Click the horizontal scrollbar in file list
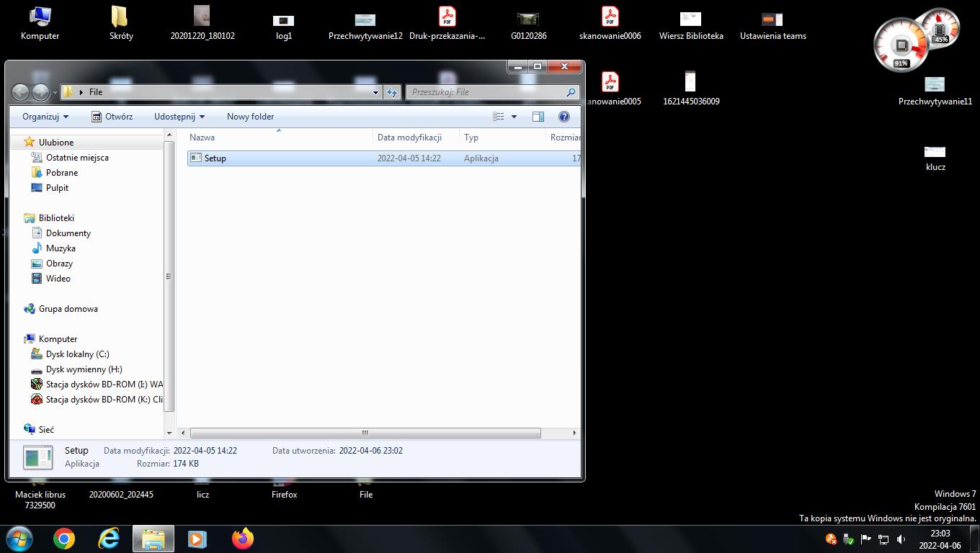The image size is (980, 553). point(365,433)
